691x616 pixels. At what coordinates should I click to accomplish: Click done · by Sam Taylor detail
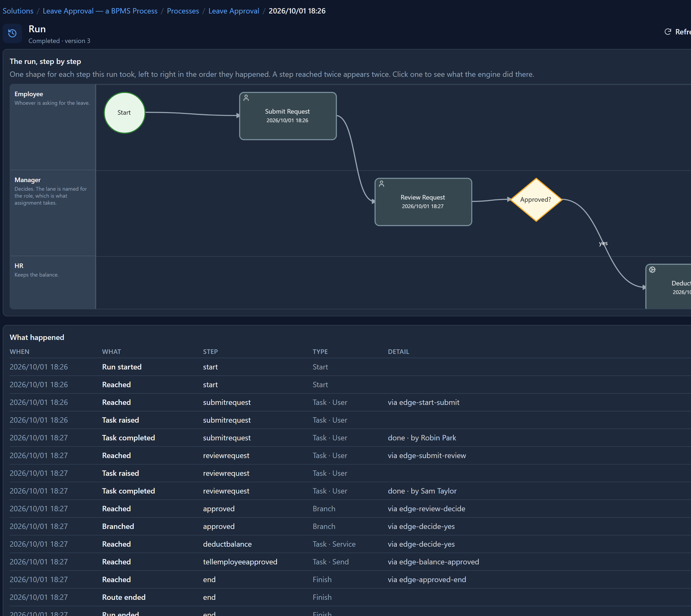pos(422,491)
